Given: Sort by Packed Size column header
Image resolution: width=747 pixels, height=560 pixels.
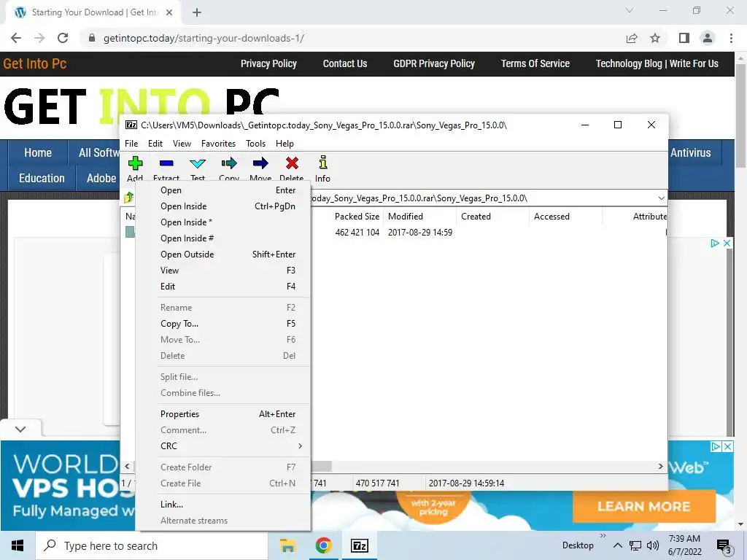Looking at the screenshot, I should (357, 217).
